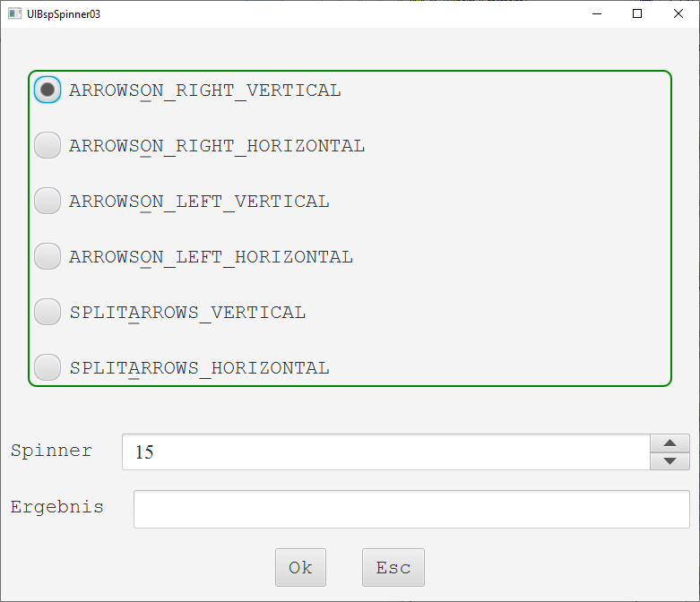
Task: Click the Ergebnis label text
Action: 56,507
